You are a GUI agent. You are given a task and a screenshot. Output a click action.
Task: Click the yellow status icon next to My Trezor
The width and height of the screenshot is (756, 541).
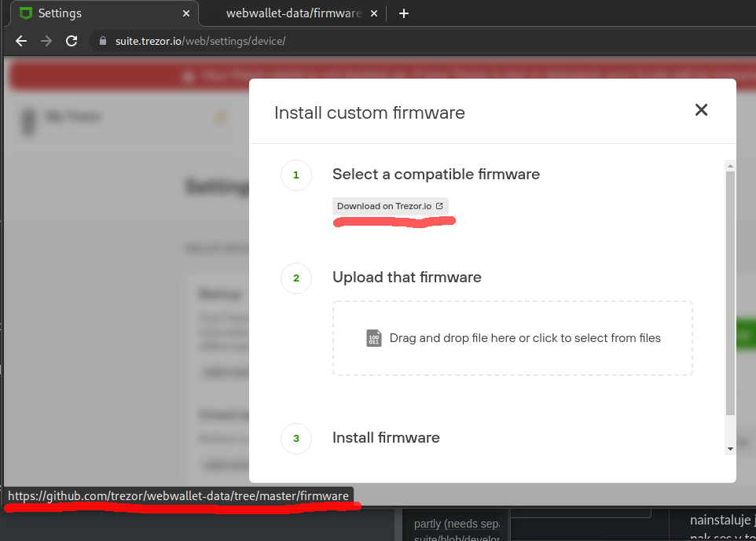point(220,117)
